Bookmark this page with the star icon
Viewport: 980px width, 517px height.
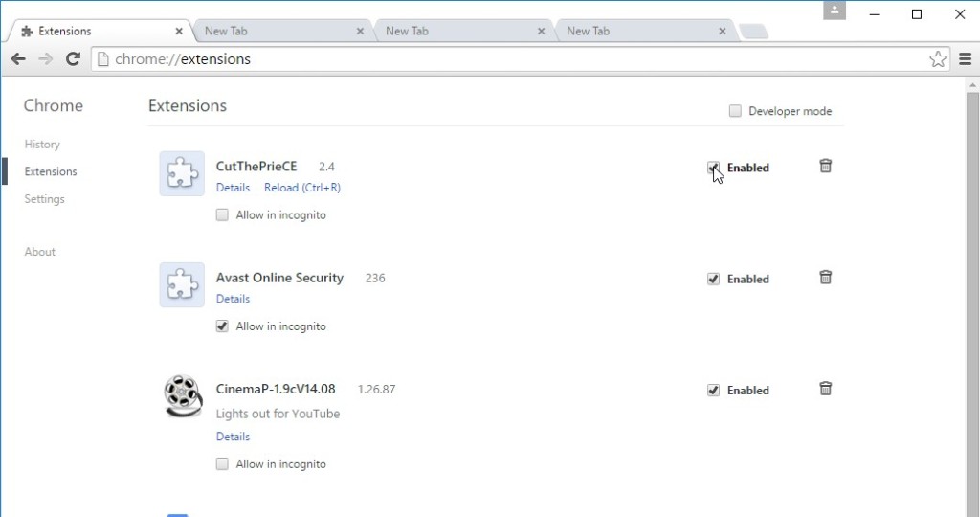pyautogui.click(x=938, y=58)
